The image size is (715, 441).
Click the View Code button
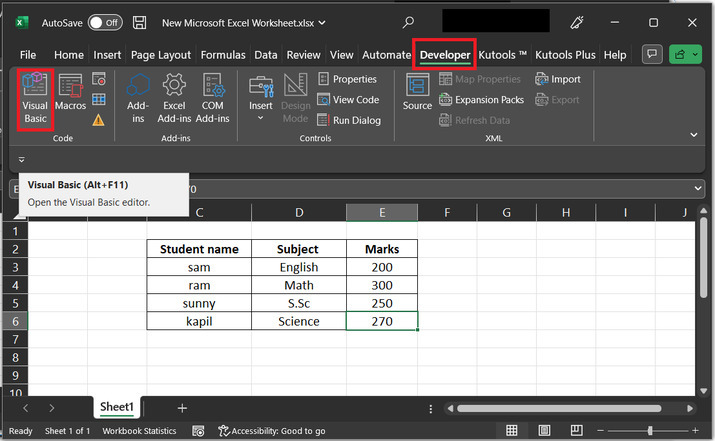coord(348,99)
